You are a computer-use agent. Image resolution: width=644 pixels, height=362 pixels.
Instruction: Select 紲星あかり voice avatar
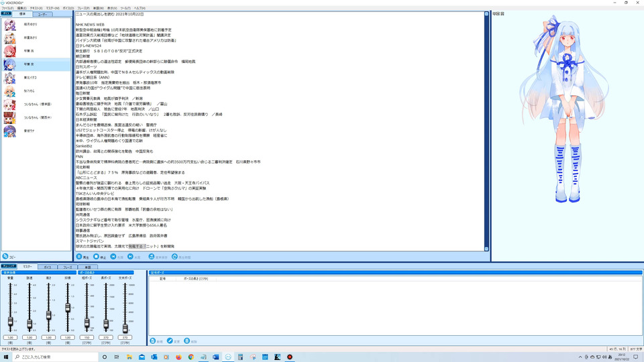coord(10,38)
